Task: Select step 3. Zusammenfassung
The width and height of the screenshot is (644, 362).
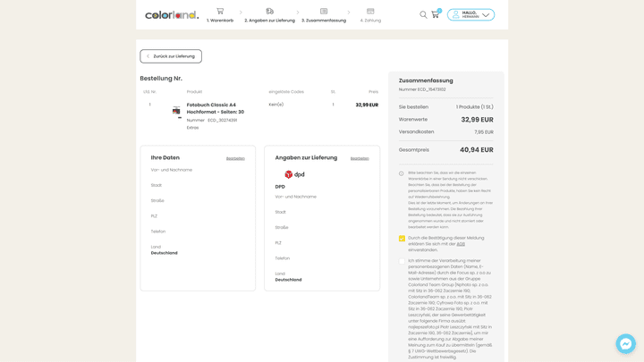Action: (324, 21)
